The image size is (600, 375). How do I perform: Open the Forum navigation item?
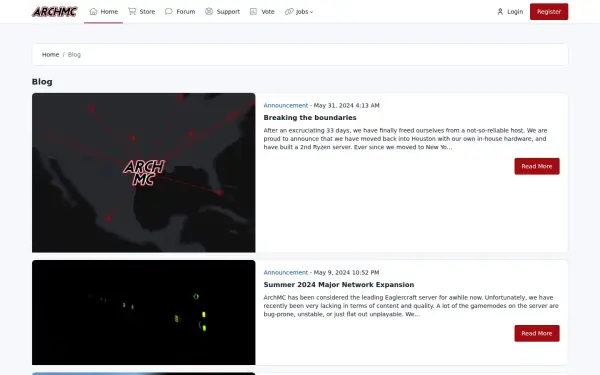[x=180, y=11]
